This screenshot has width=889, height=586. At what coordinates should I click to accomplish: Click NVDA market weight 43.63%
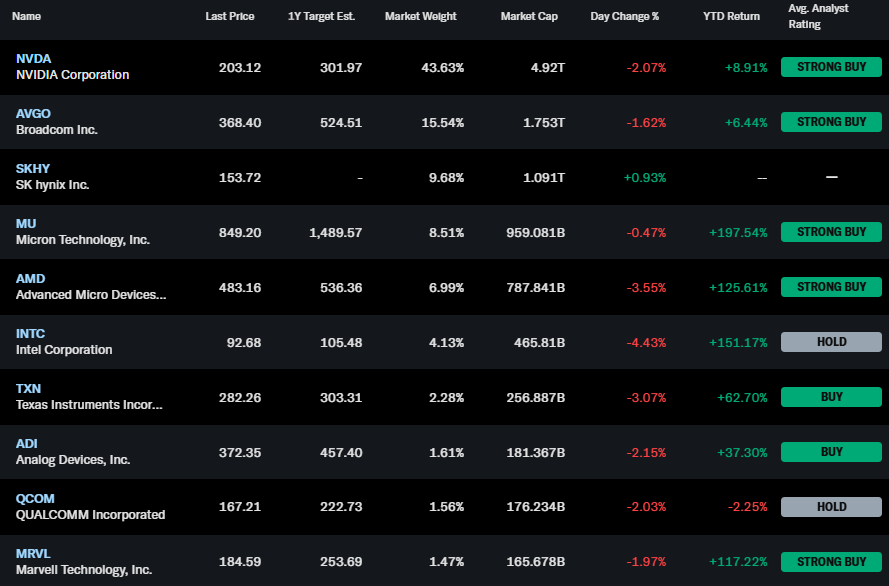click(x=442, y=67)
